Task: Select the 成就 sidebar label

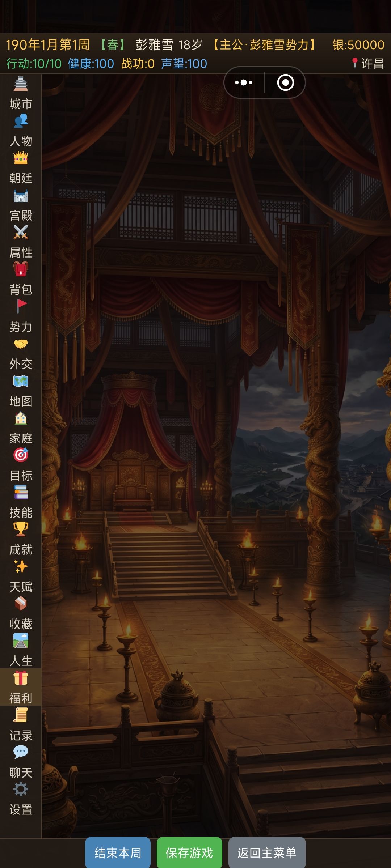Action: click(21, 550)
